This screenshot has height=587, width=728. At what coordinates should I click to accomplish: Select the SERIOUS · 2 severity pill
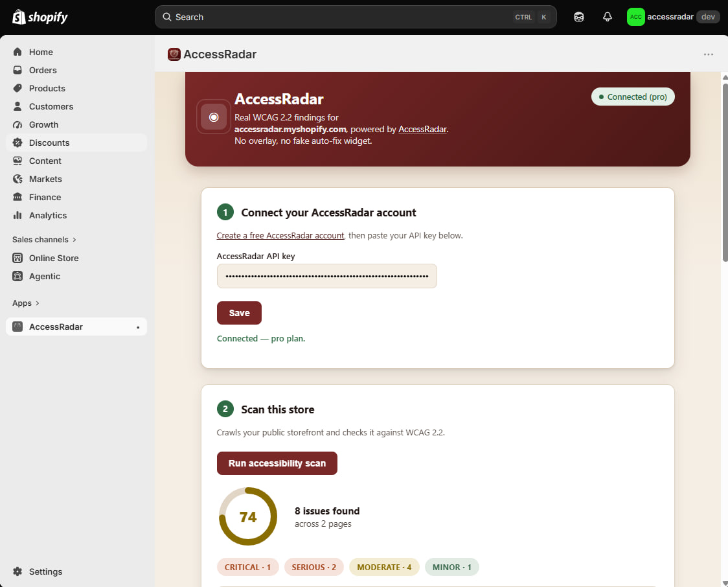[x=314, y=567]
